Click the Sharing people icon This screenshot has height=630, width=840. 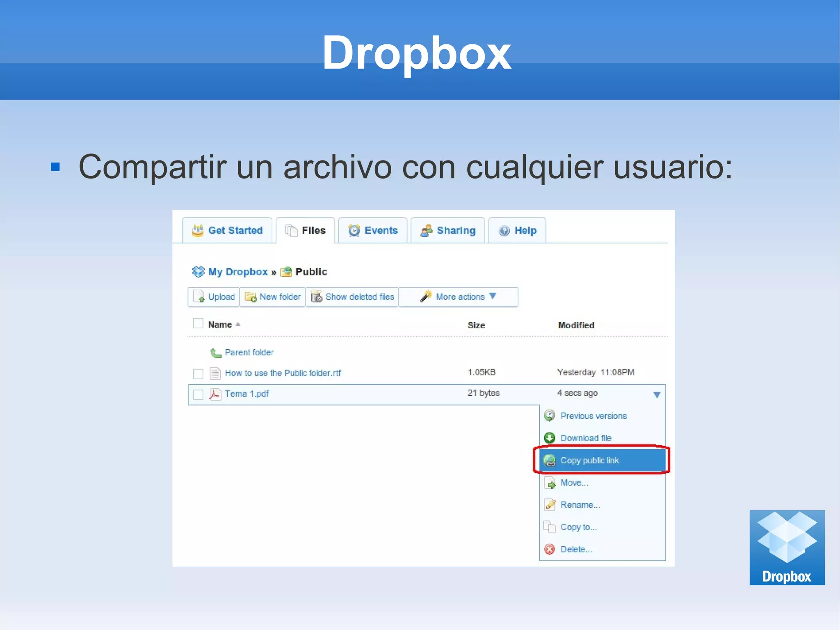[426, 231]
